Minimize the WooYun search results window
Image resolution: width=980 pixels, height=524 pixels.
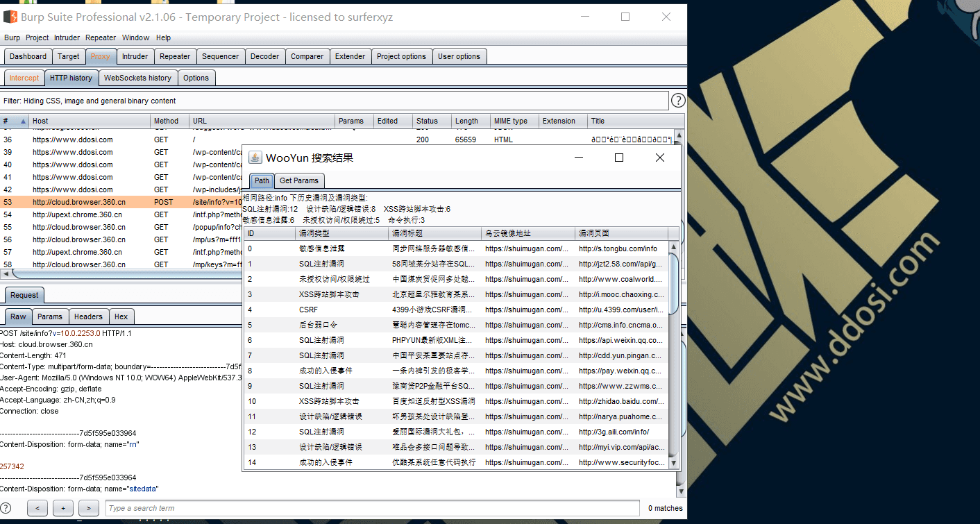tap(578, 158)
